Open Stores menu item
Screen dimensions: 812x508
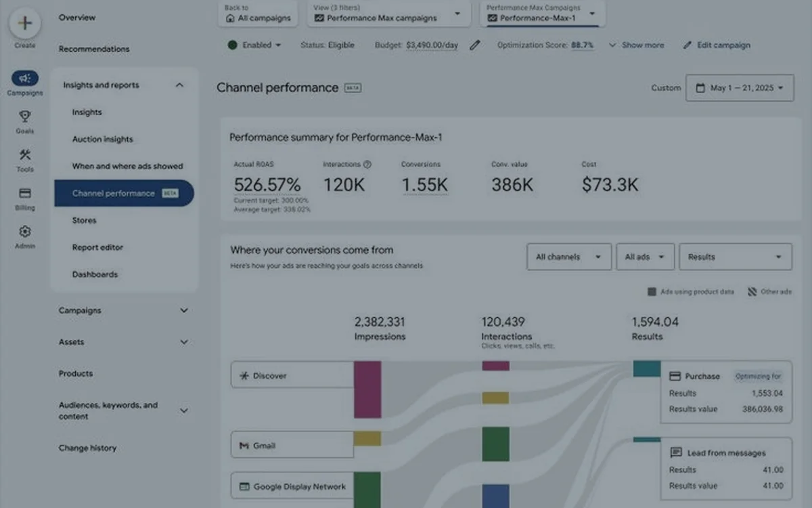point(85,220)
